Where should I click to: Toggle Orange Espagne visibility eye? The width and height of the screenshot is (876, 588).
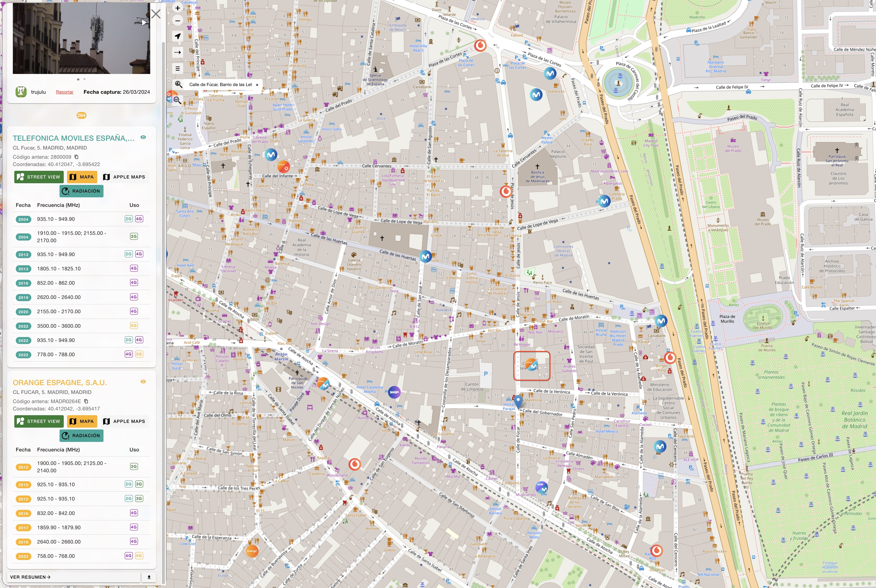143,382
